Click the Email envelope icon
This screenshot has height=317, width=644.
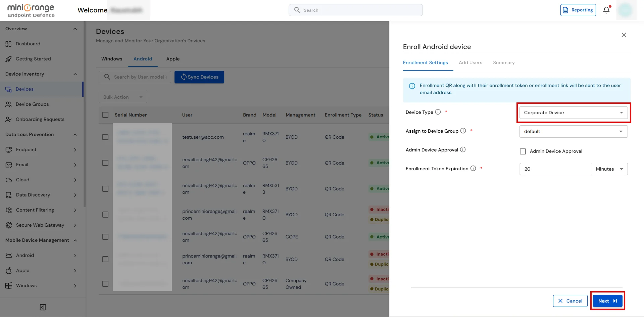point(9,165)
